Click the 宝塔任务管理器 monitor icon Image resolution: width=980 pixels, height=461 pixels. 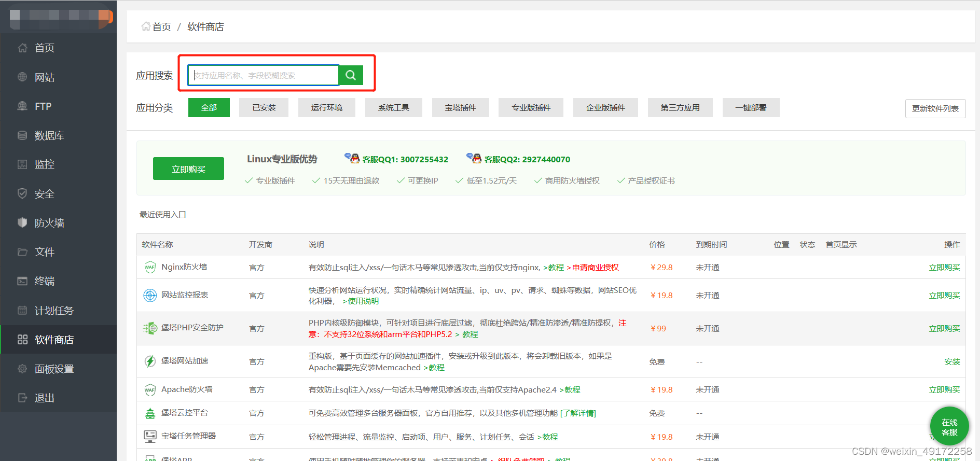(150, 437)
